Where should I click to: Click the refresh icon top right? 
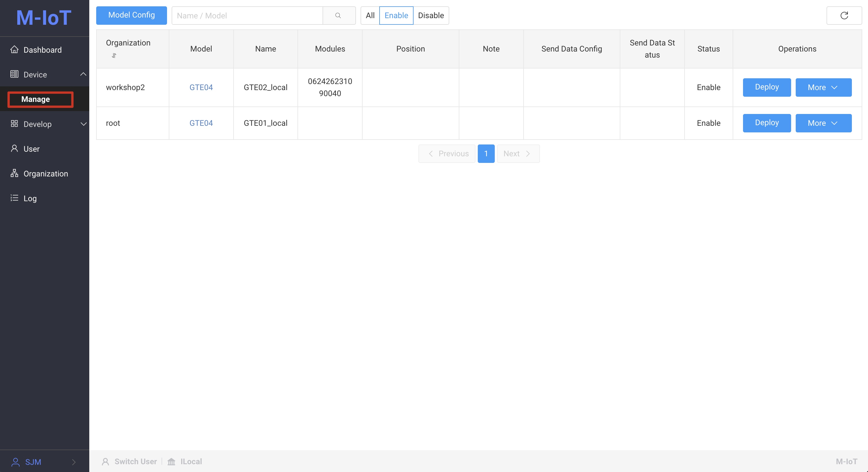coord(844,16)
